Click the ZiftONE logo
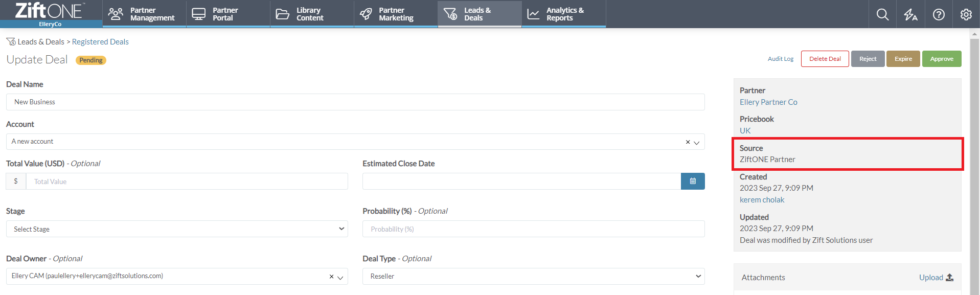The width and height of the screenshot is (980, 295). point(50,11)
